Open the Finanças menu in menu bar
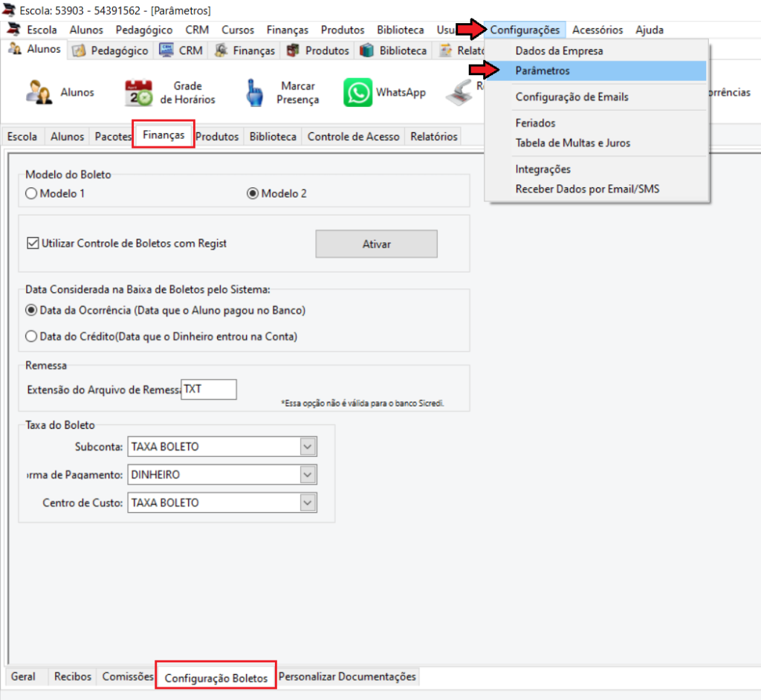Screen dimensions: 761x700 click(288, 30)
